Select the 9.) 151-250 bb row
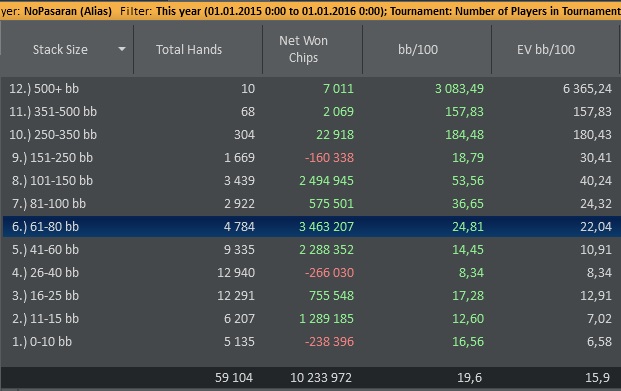621x391 pixels. [x=312, y=157]
